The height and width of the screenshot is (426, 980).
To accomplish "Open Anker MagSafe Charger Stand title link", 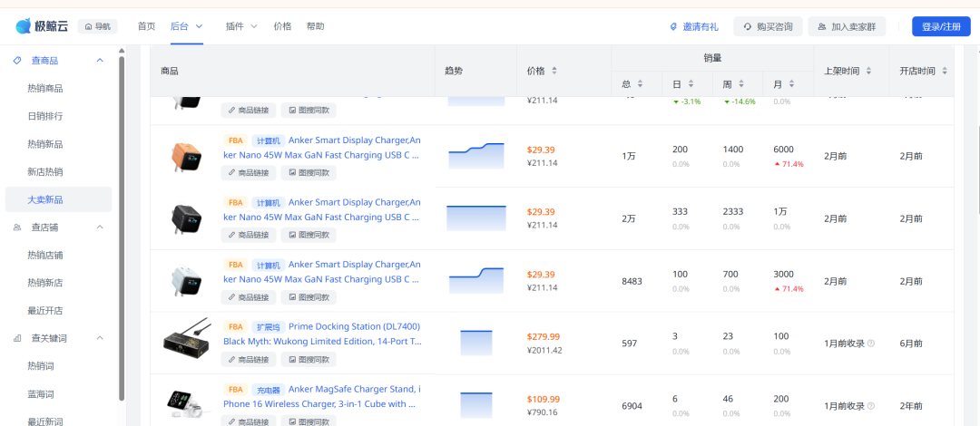I will (x=322, y=397).
